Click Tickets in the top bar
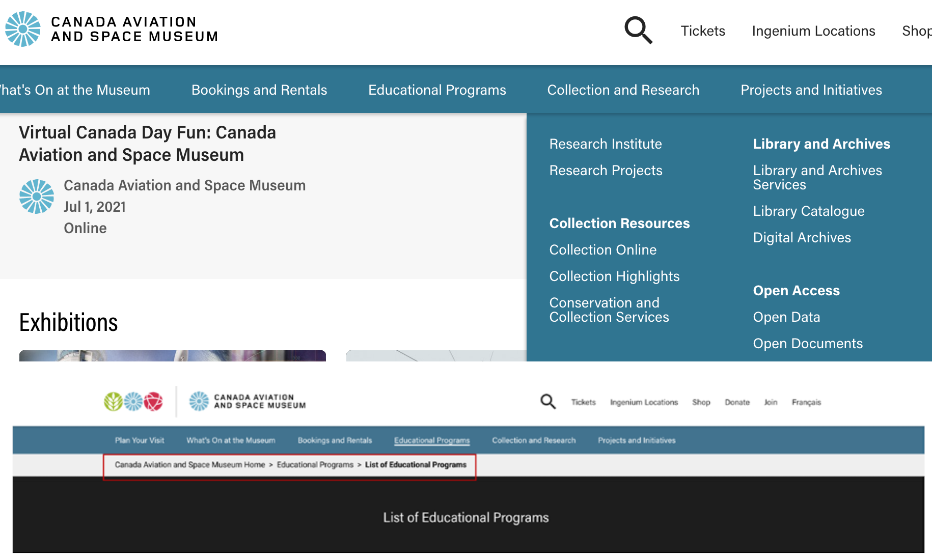The image size is (932, 560). (703, 31)
